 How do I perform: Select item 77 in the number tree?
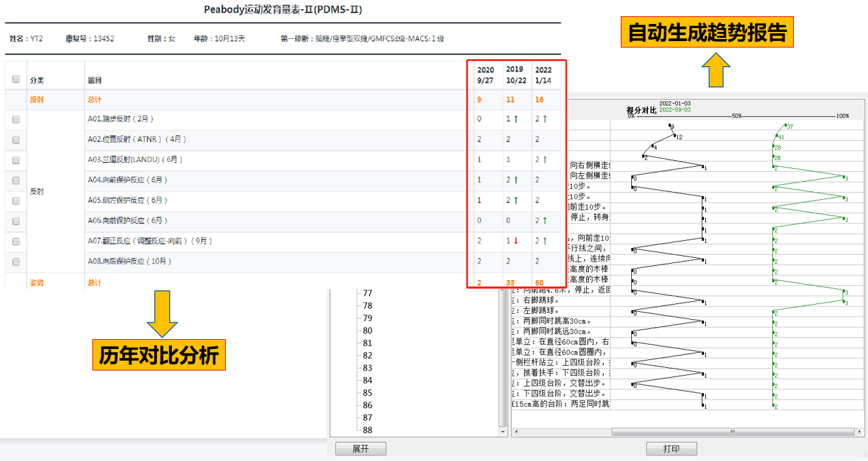pos(368,293)
